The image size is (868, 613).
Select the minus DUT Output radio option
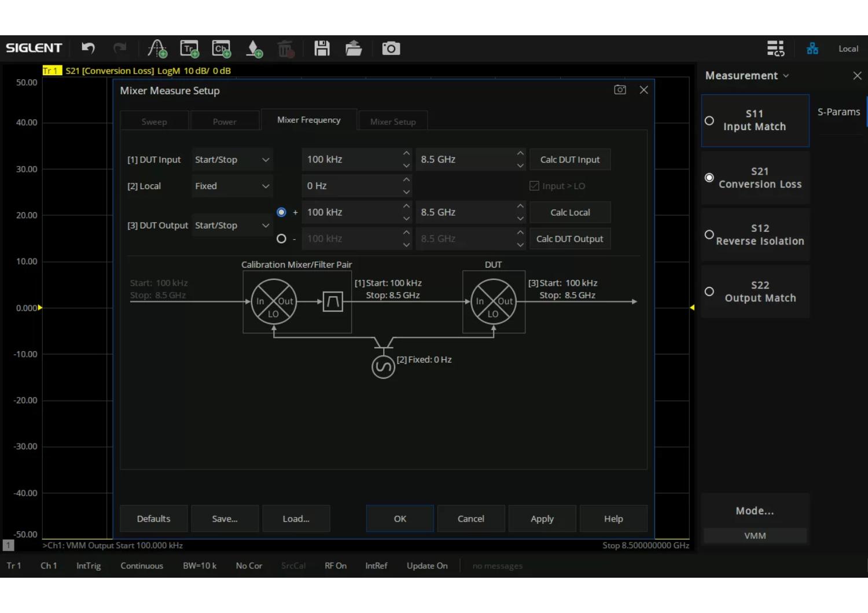(281, 239)
